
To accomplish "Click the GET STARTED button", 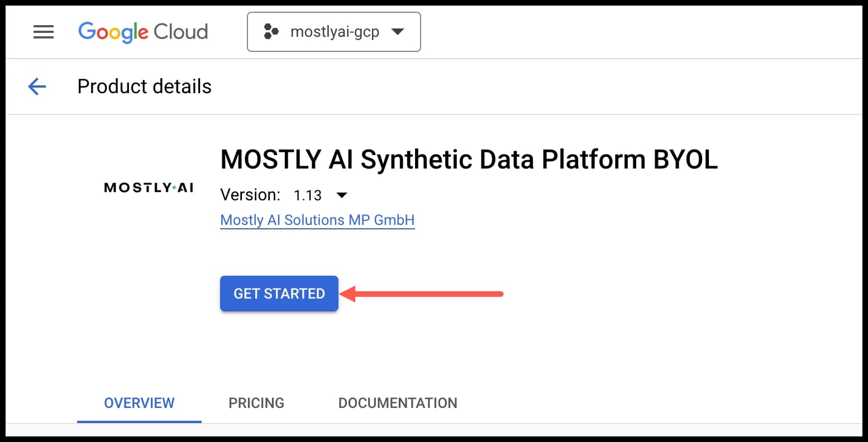I will pyautogui.click(x=279, y=294).
